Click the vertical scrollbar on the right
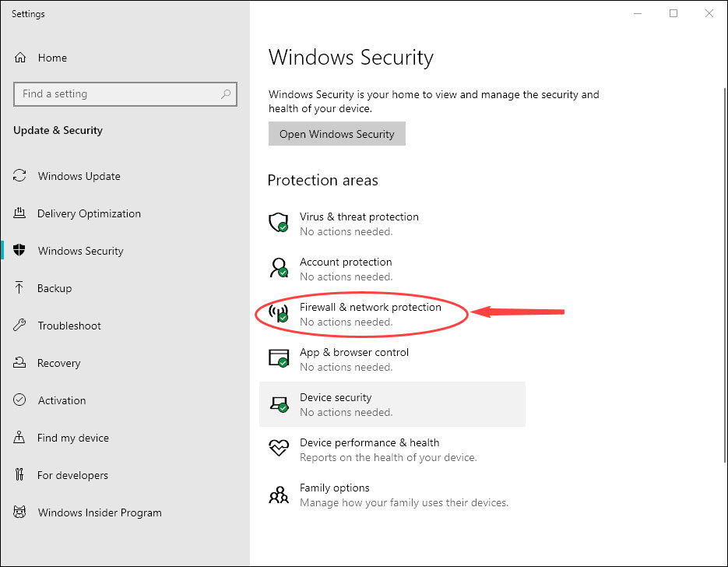728x567 pixels. coord(725,274)
